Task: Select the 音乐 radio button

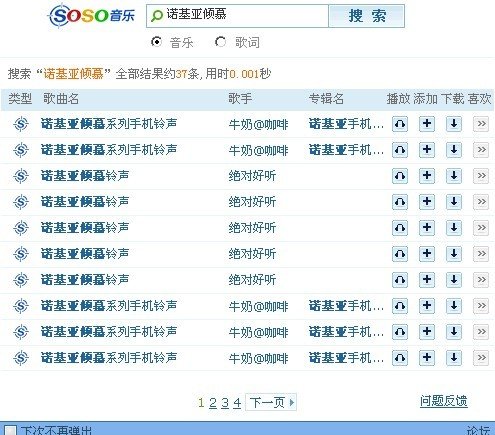Action: [x=156, y=42]
